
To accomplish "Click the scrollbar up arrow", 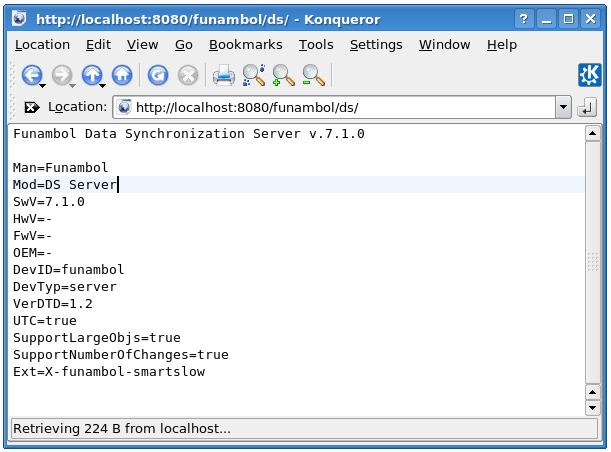I will (x=592, y=134).
